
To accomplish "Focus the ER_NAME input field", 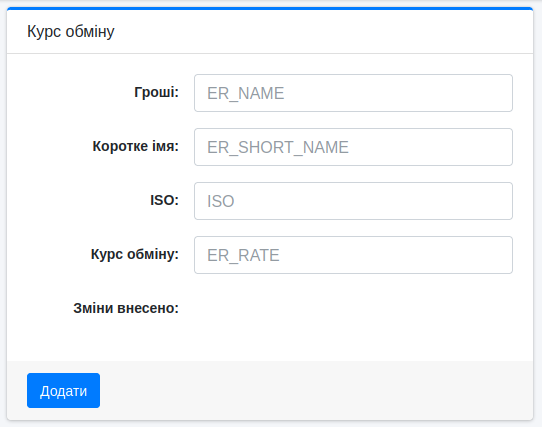I will [x=353, y=93].
